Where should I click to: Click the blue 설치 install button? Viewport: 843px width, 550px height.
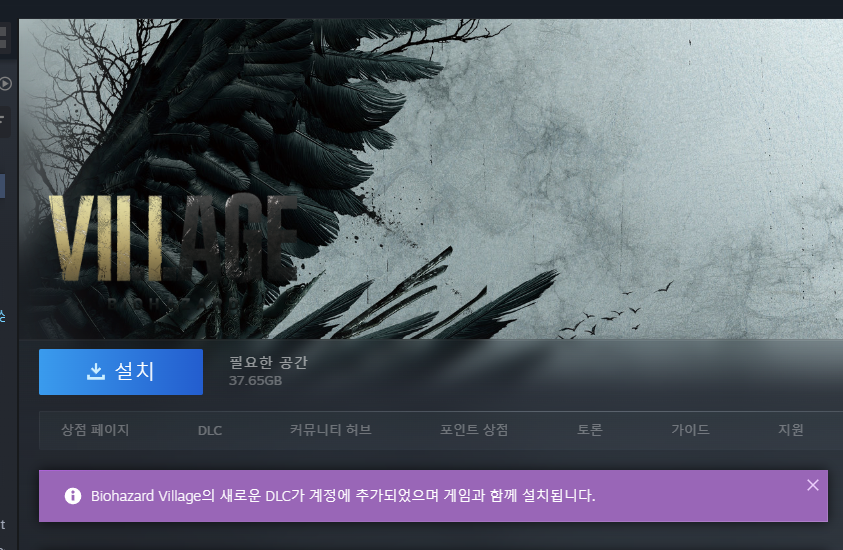click(121, 372)
